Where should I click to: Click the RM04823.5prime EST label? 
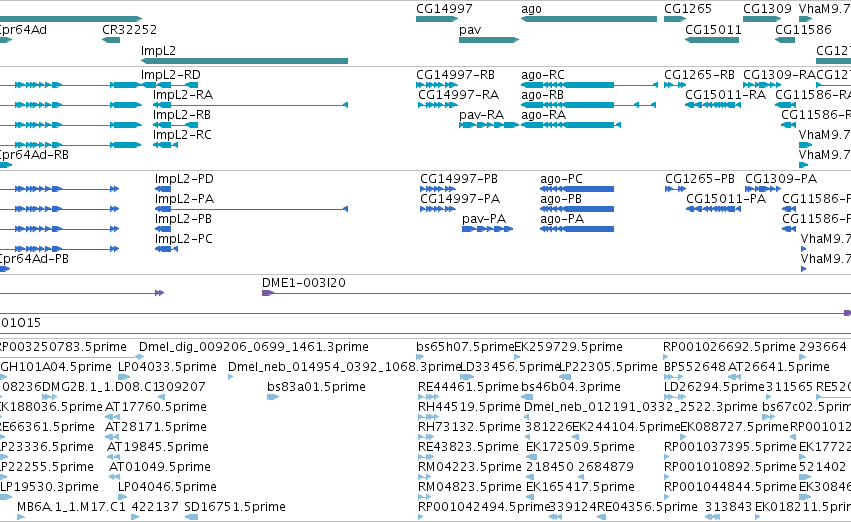pos(469,488)
